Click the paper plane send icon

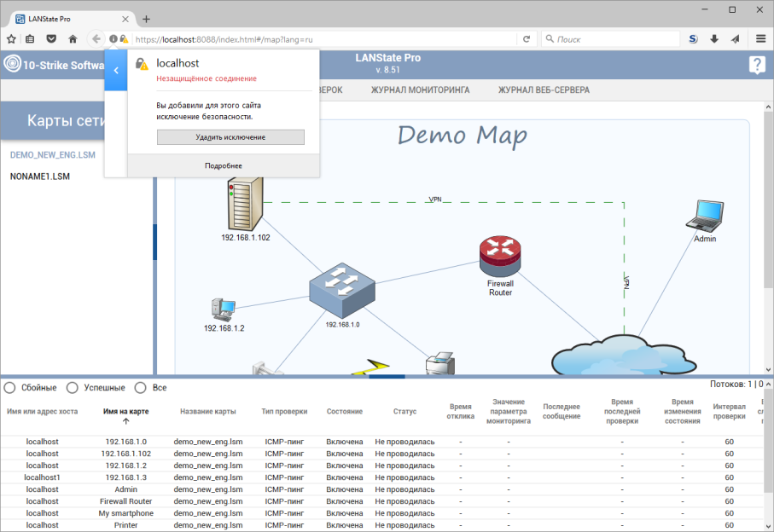[x=736, y=39]
